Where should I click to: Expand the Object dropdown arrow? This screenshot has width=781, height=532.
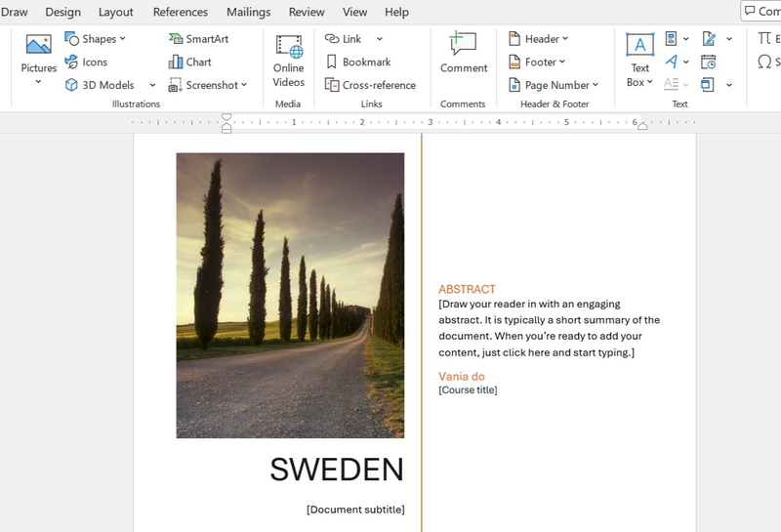point(729,85)
